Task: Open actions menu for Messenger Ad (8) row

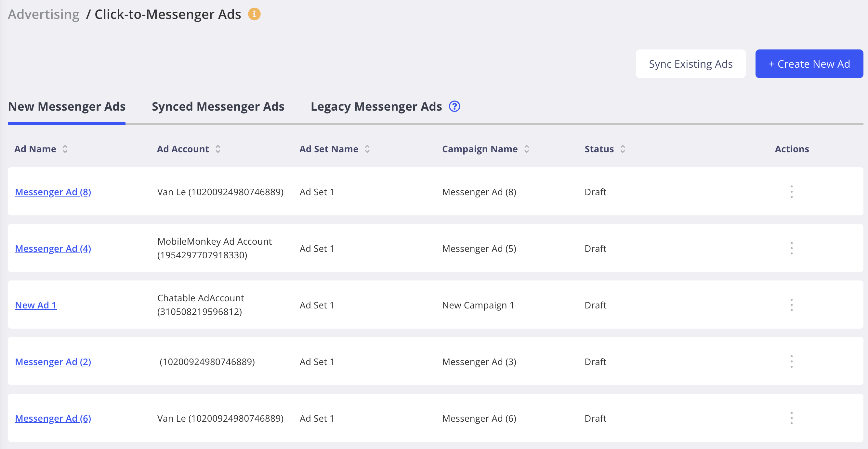Action: (x=791, y=192)
